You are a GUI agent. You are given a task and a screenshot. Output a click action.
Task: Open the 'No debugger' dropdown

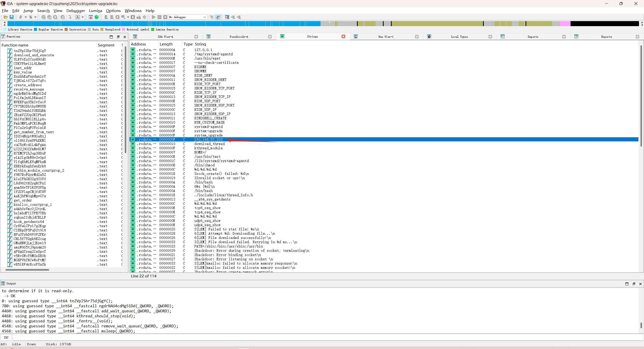tap(205, 17)
